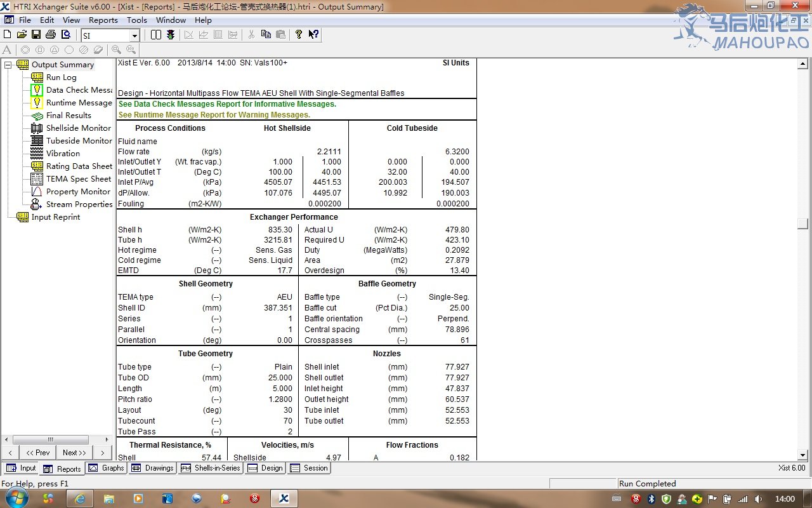Click the report pane scroll-down arrow
Image resolution: width=812 pixels, height=508 pixels.
tap(803, 455)
